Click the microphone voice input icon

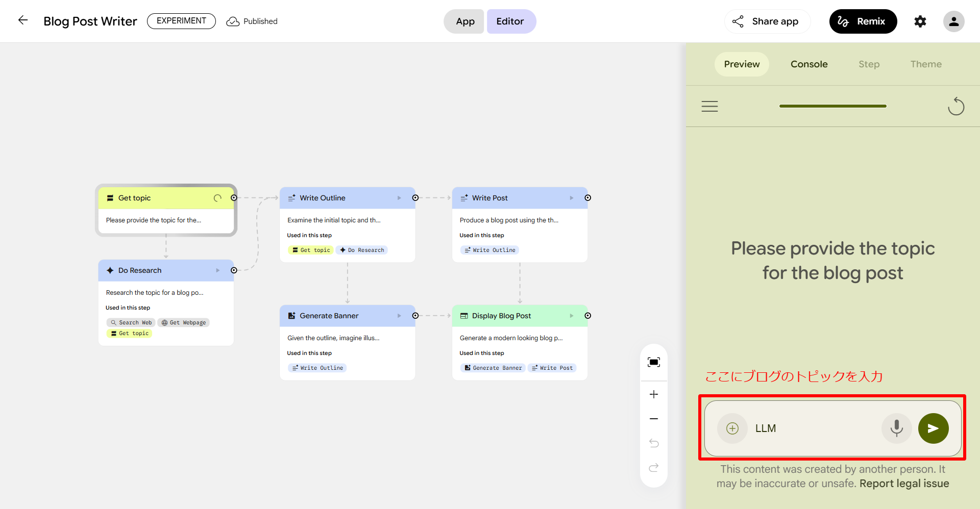tap(896, 428)
